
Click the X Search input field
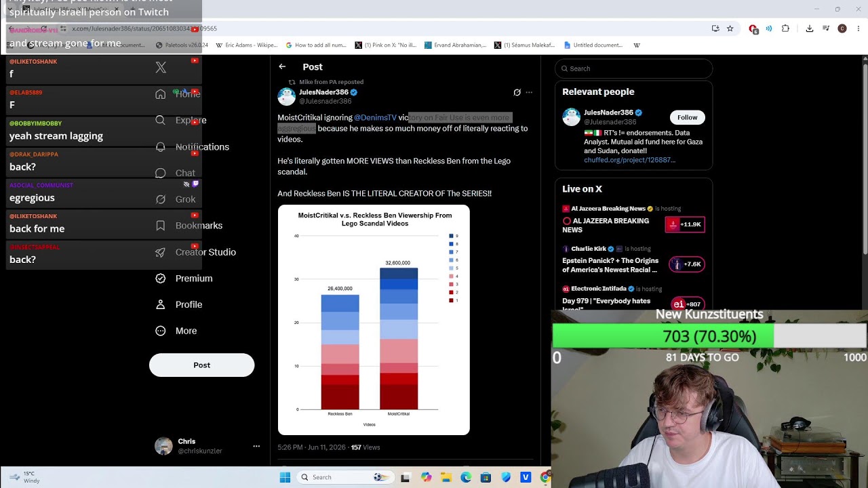click(x=633, y=68)
